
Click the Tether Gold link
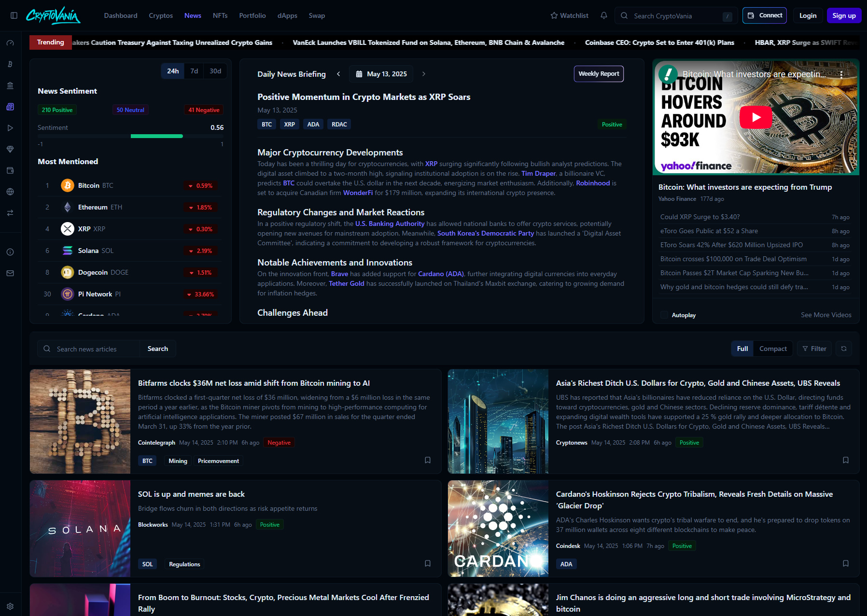(x=347, y=283)
